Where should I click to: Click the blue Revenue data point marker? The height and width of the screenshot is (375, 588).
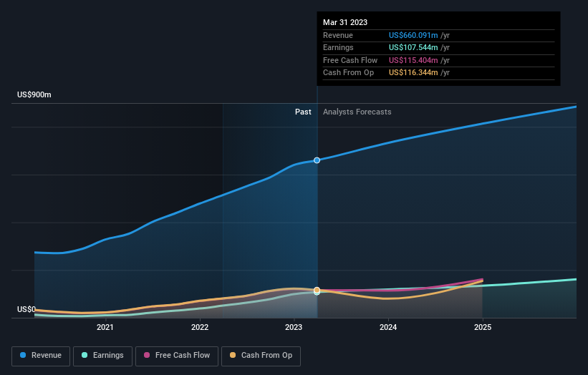click(x=317, y=160)
